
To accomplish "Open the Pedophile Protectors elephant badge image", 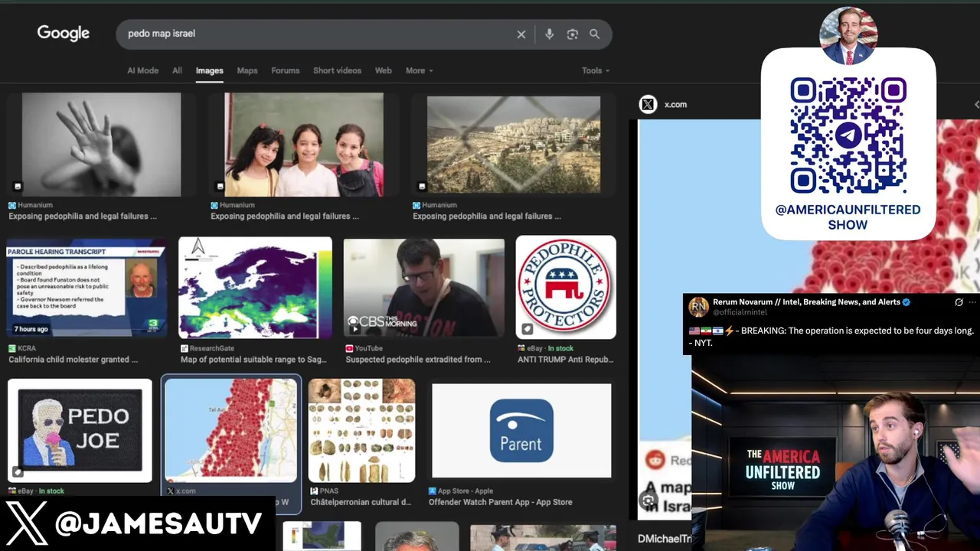I will [566, 287].
